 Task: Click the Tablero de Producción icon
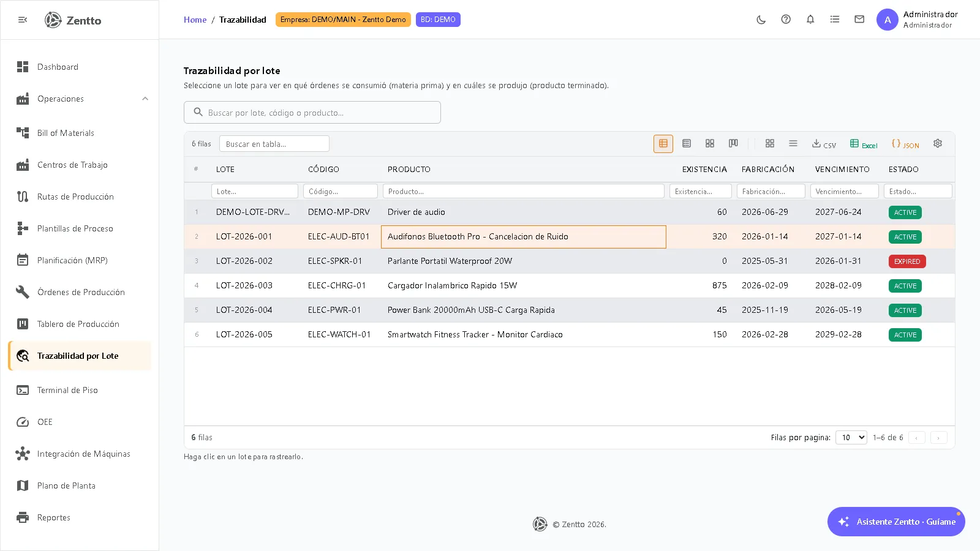(x=23, y=324)
